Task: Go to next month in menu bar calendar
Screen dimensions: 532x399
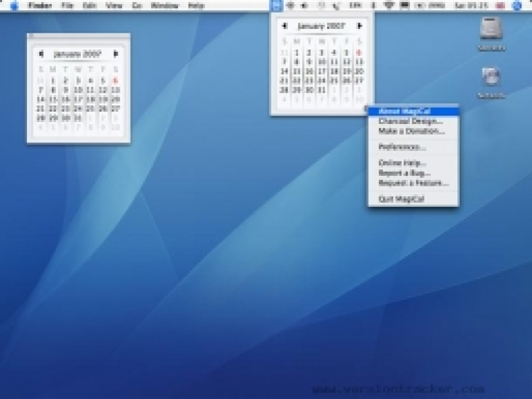Action: click(360, 26)
